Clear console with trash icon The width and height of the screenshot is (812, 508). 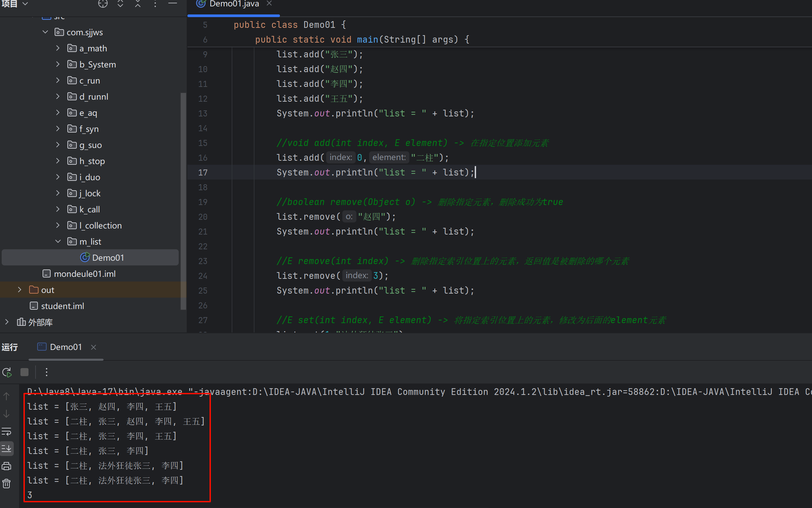7,484
